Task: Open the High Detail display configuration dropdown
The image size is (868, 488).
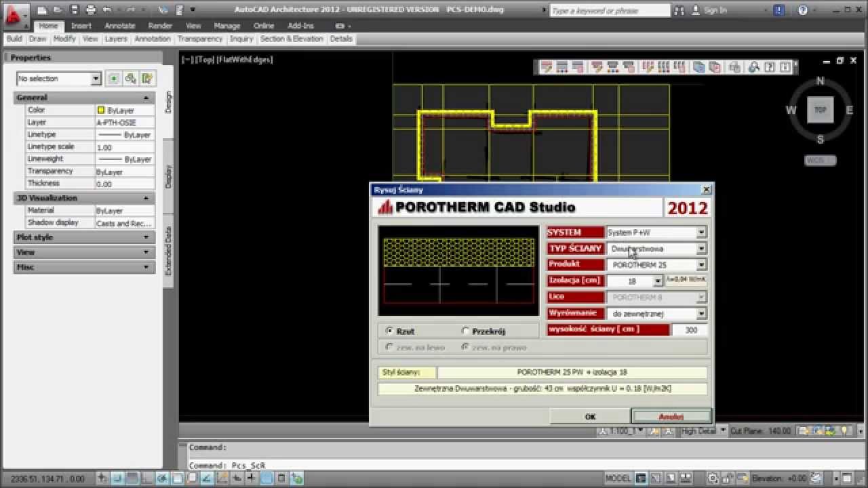Action: (x=703, y=431)
